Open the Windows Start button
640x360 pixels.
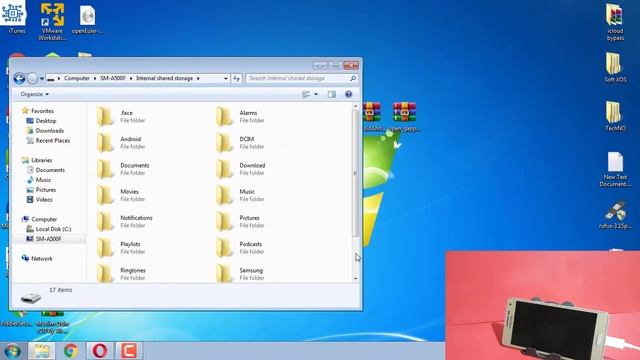[12, 351]
